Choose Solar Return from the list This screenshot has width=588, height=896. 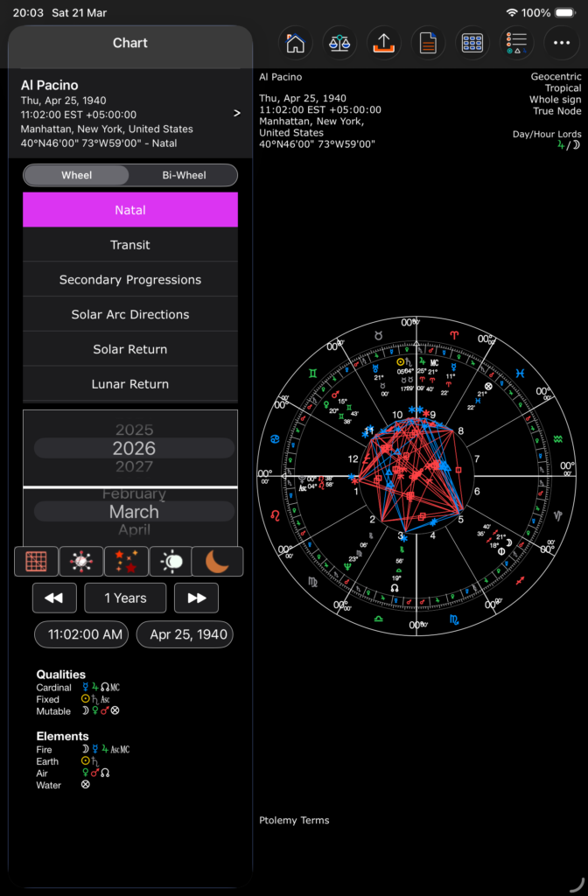click(x=130, y=349)
